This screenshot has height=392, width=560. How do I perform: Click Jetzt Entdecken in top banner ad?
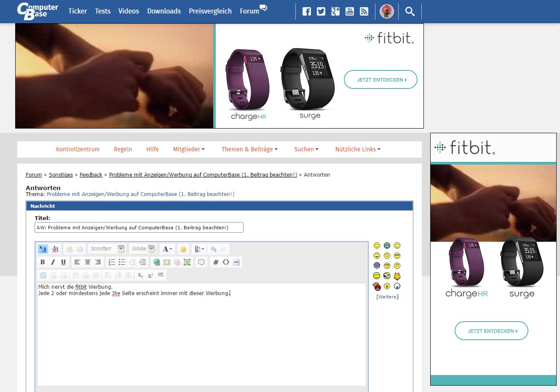[x=380, y=80]
